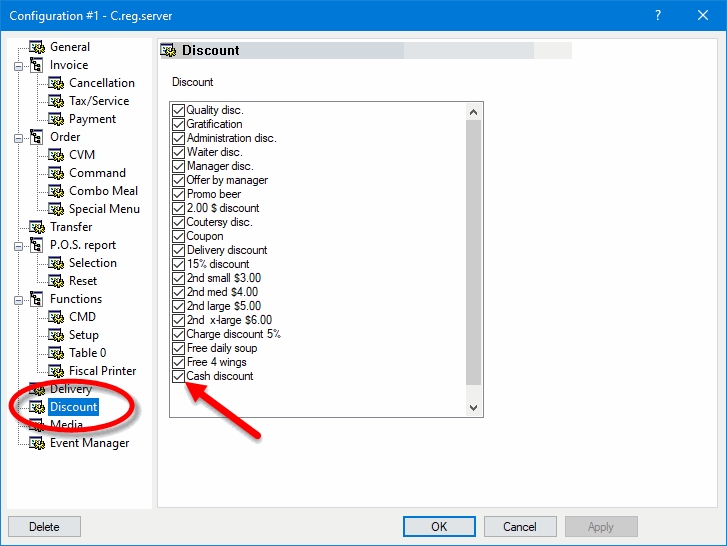The image size is (727, 546).
Task: Collapse the Order tree branch
Action: tap(18, 137)
